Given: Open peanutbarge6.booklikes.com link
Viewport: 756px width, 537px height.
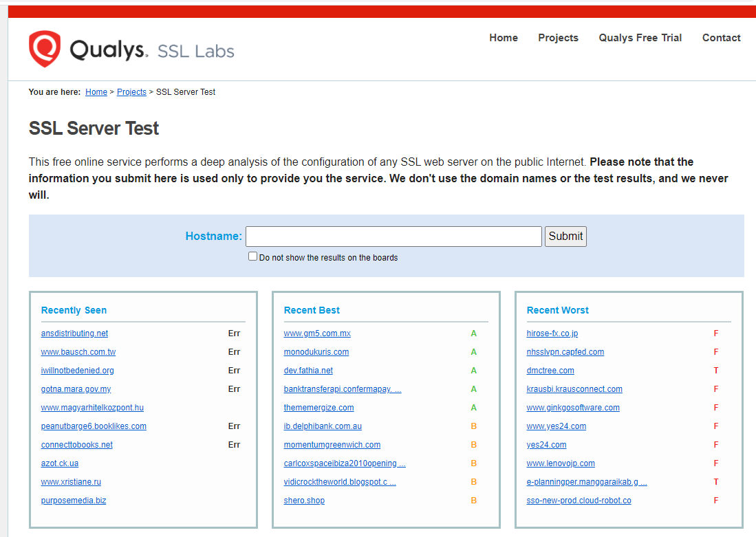Looking at the screenshot, I should click(x=94, y=426).
